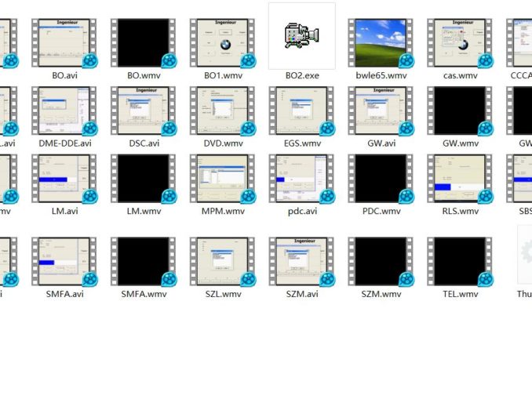
Task: Select the TEL.wmv video file
Action: (461, 262)
